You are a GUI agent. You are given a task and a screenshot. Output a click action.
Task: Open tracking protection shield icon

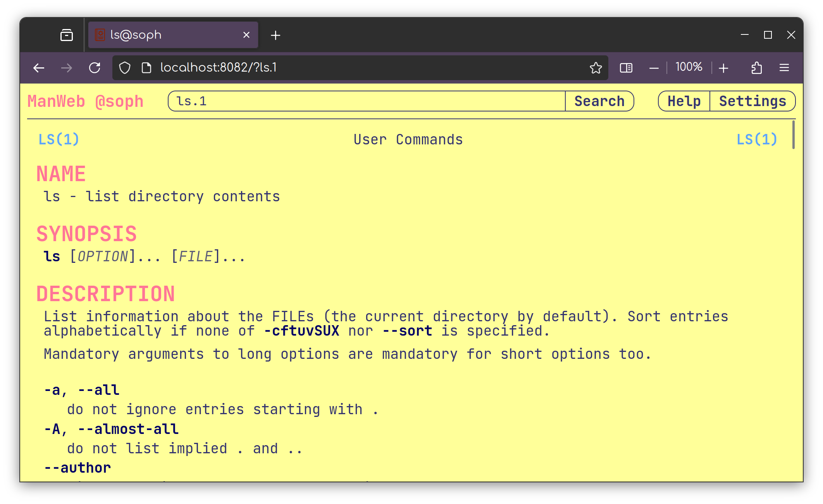(x=125, y=68)
